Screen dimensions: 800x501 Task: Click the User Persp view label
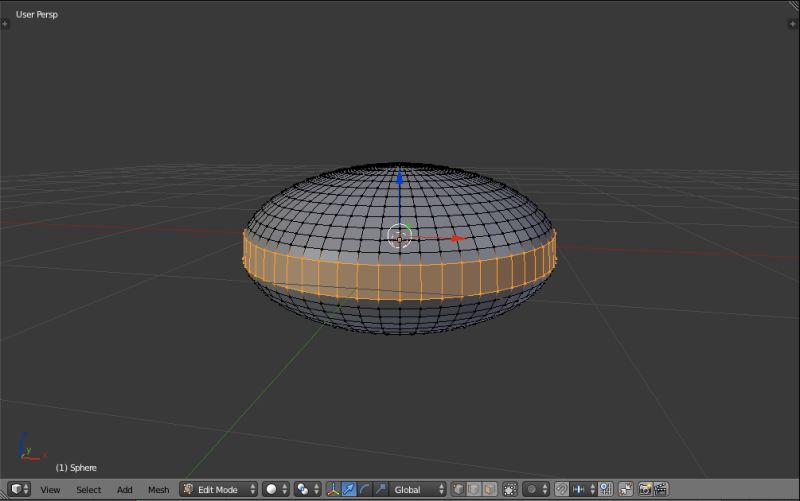click(37, 14)
